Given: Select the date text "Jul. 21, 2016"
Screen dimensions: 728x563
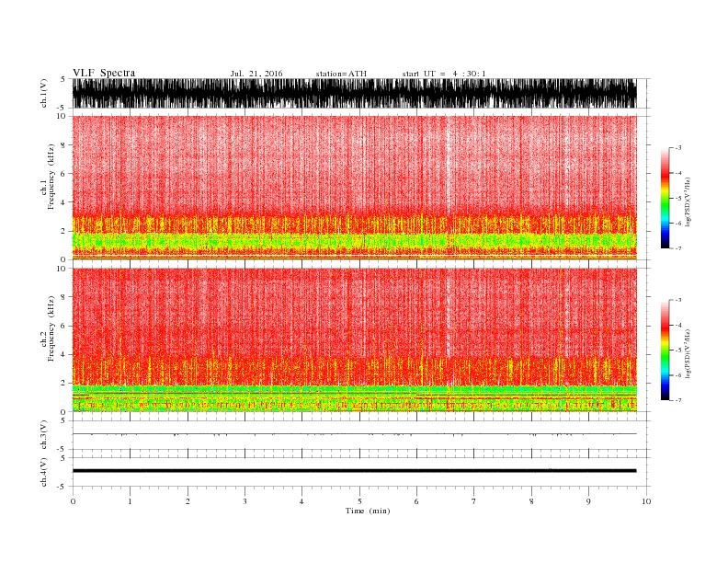Looking at the screenshot, I should point(256,74).
